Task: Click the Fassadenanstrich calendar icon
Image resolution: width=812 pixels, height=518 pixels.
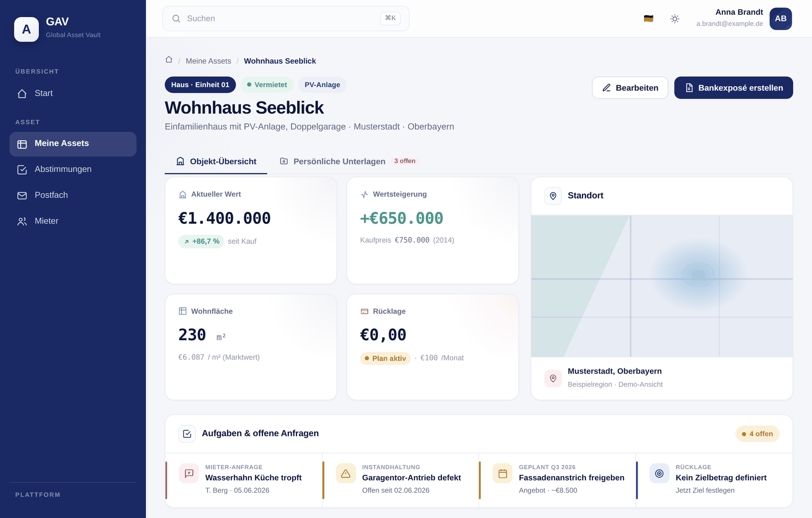Action: [x=502, y=473]
